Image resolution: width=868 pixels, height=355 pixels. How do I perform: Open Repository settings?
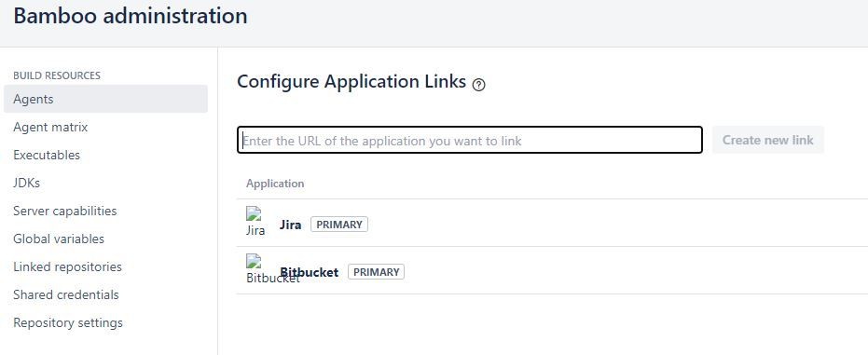(68, 322)
